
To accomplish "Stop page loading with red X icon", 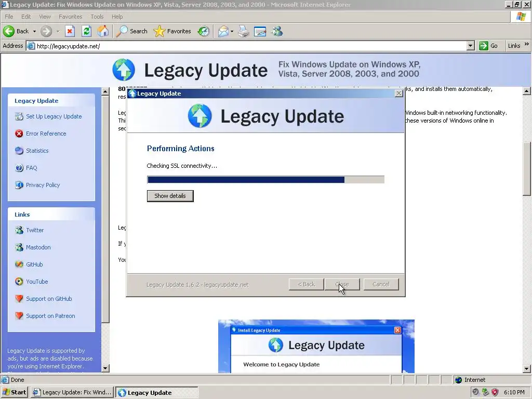I will 70,31.
